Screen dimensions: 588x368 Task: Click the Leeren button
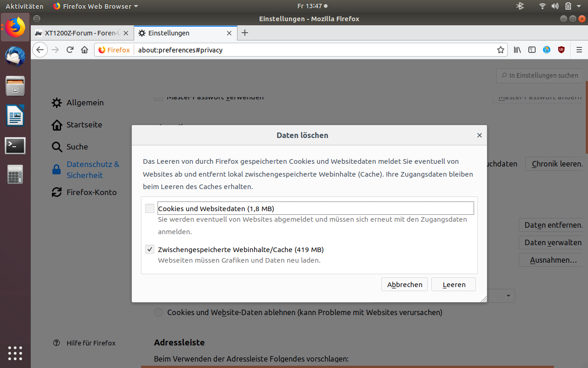pos(453,284)
